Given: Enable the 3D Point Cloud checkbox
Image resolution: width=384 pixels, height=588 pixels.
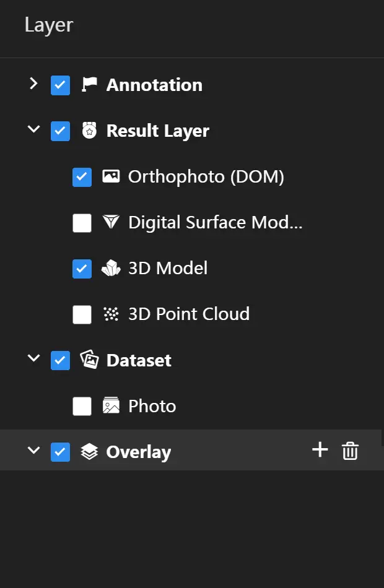Looking at the screenshot, I should coord(82,314).
